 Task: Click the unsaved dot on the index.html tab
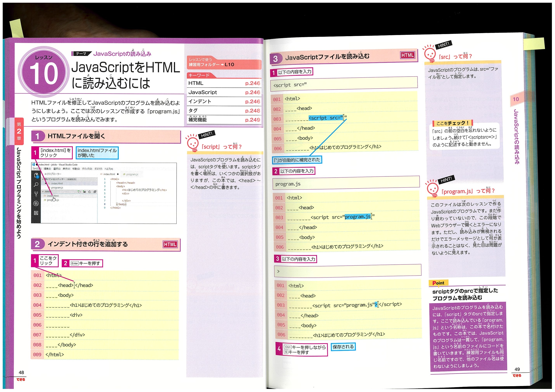coord(118,174)
